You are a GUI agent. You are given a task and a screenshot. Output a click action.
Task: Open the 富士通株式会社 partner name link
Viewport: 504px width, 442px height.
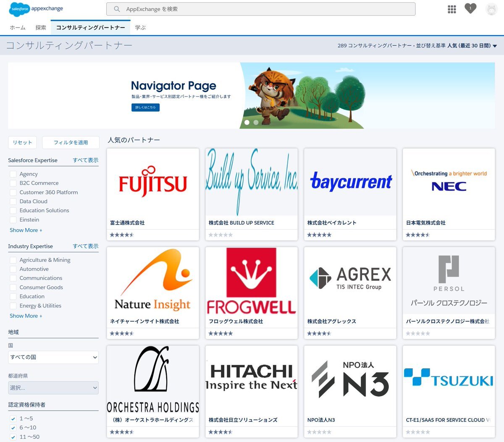coord(127,223)
